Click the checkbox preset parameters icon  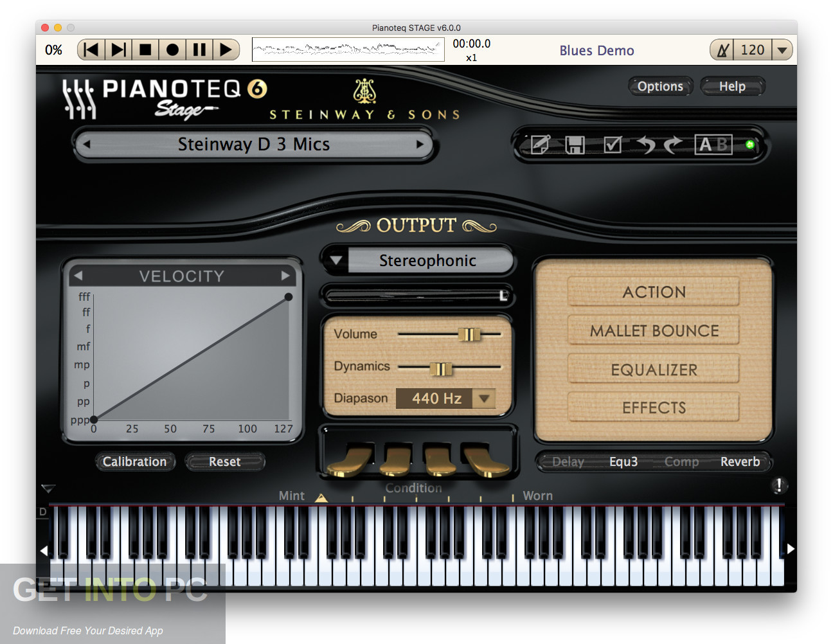pyautogui.click(x=613, y=144)
